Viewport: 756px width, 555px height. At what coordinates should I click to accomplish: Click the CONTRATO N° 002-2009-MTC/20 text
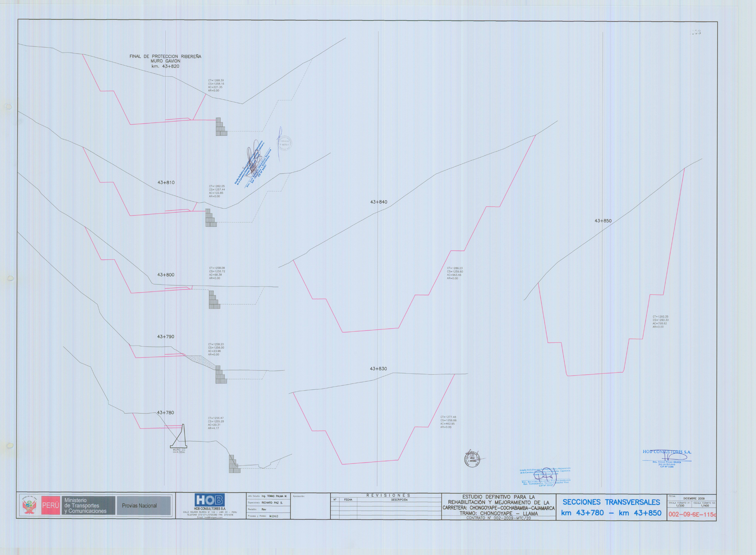click(x=498, y=518)
